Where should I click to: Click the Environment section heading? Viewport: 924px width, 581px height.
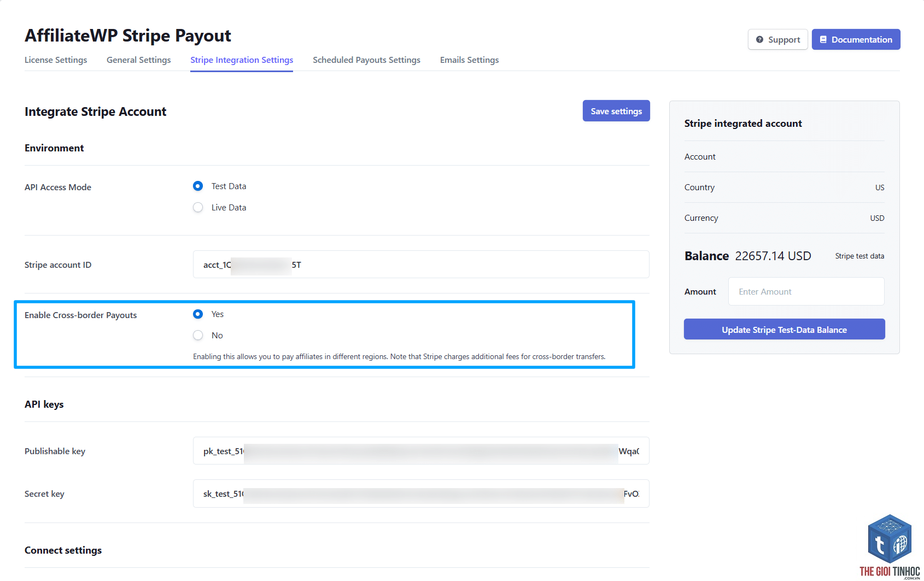pos(54,148)
